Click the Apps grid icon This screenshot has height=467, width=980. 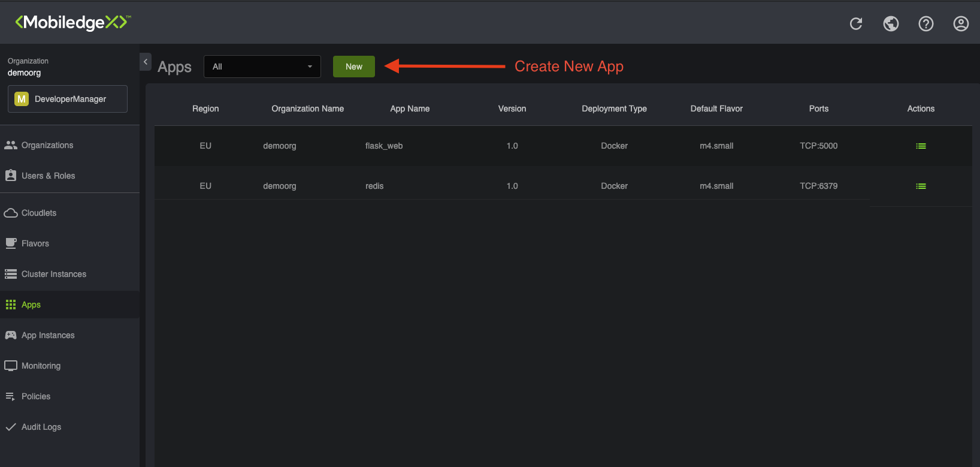[11, 305]
